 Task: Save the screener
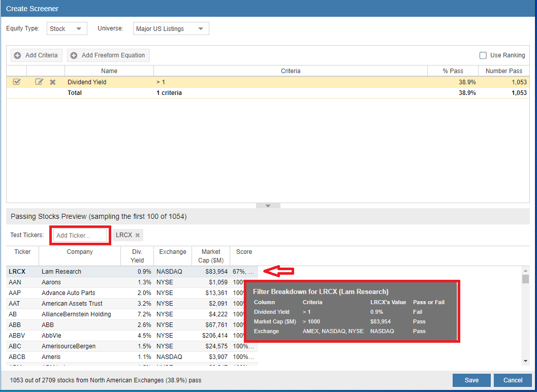(x=471, y=380)
